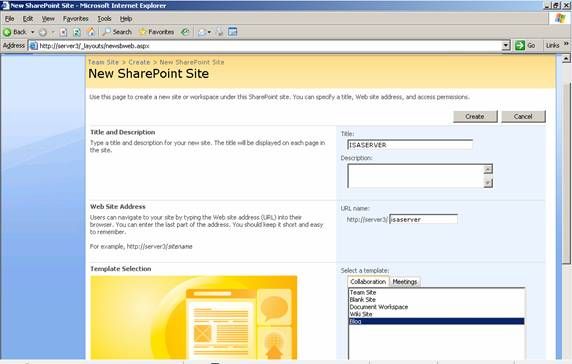
Task: Click the Create button
Action: coord(475,116)
